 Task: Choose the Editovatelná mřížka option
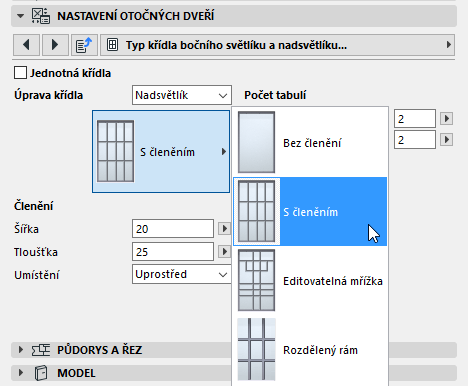click(x=310, y=281)
